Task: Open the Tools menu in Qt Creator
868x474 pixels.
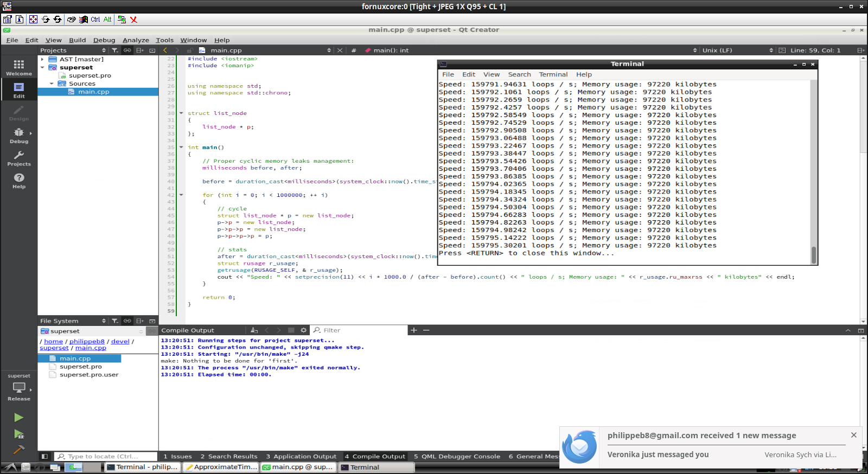Action: click(164, 40)
